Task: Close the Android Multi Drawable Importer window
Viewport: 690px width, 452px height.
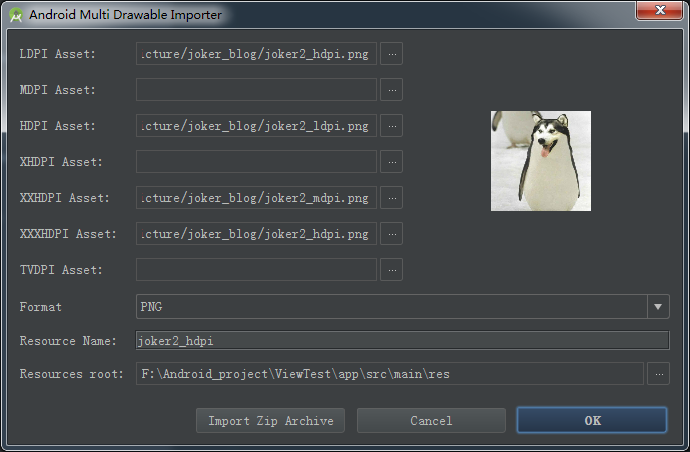Action: 660,11
